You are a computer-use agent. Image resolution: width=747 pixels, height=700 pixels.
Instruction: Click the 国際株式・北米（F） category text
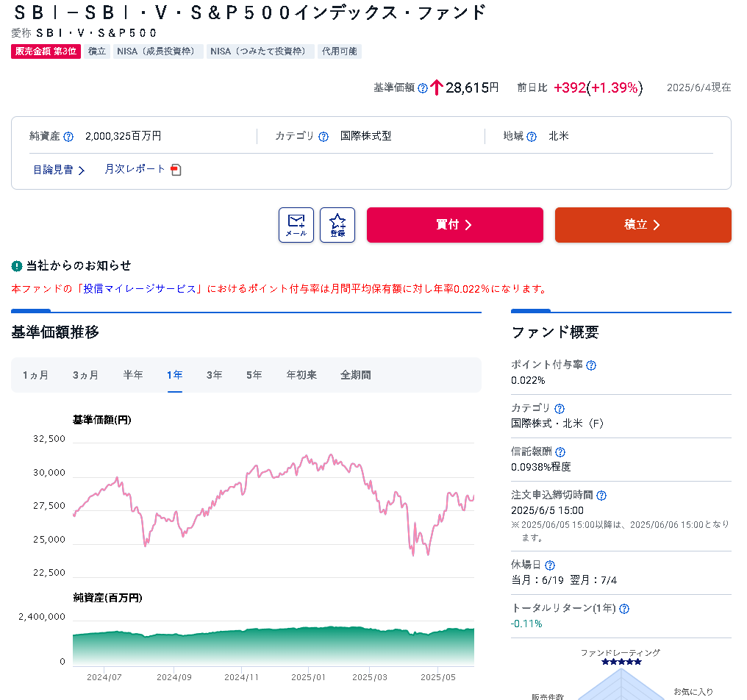coord(557,424)
